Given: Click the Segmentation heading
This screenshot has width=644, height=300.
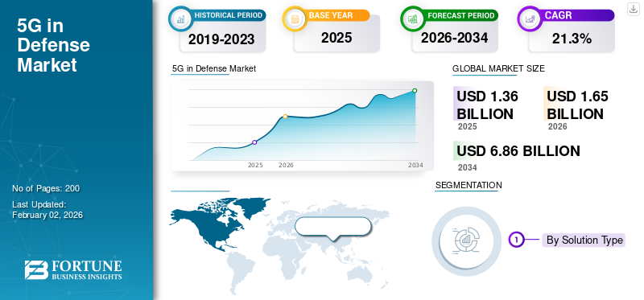Looking at the screenshot, I should point(469,185).
